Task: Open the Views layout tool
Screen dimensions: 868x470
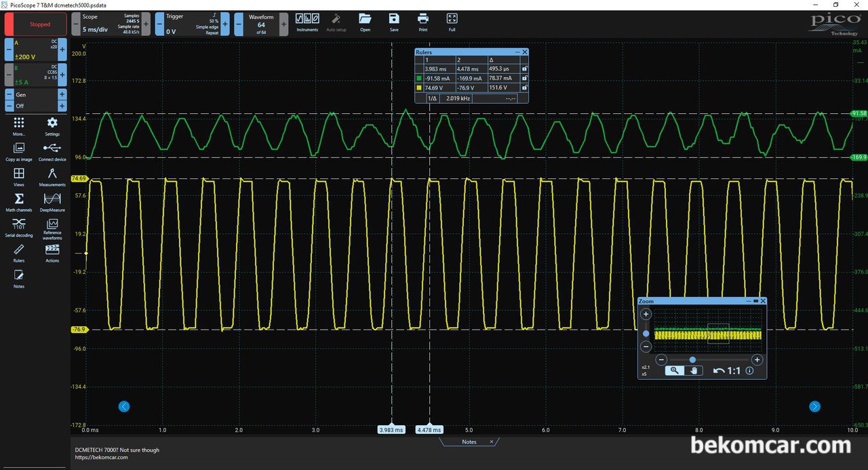Action: (19, 176)
